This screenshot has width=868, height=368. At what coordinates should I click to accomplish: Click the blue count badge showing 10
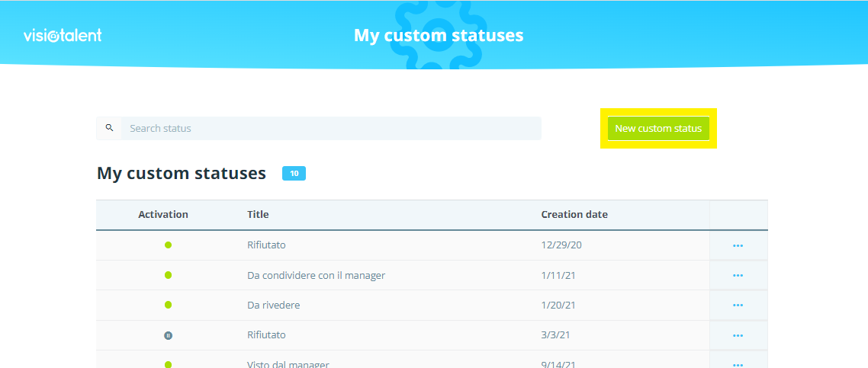click(x=294, y=174)
